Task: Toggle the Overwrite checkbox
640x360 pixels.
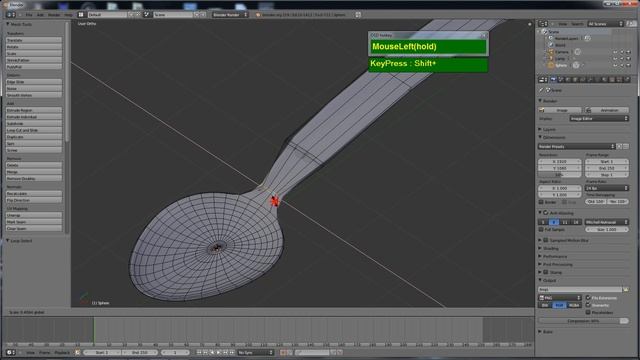Action: [x=588, y=305]
